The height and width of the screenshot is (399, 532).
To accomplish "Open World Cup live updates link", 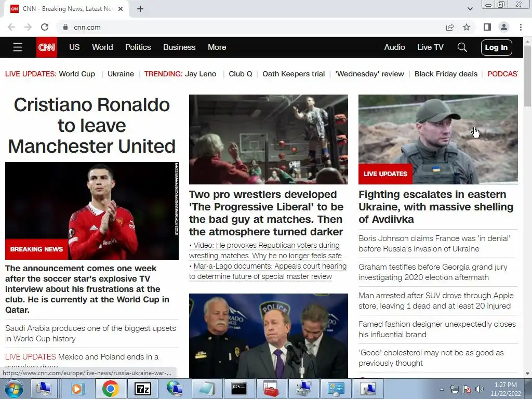I will click(77, 74).
